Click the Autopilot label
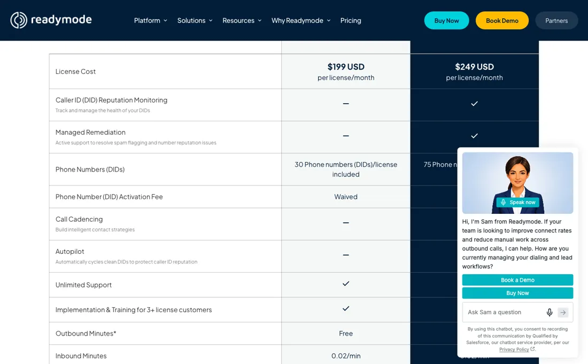This screenshot has height=364, width=588. (x=69, y=252)
